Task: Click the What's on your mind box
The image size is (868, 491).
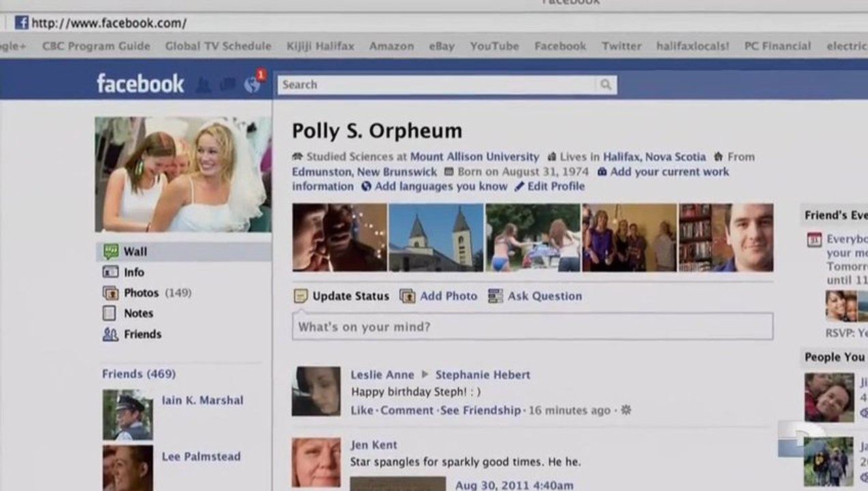Action: pyautogui.click(x=532, y=327)
